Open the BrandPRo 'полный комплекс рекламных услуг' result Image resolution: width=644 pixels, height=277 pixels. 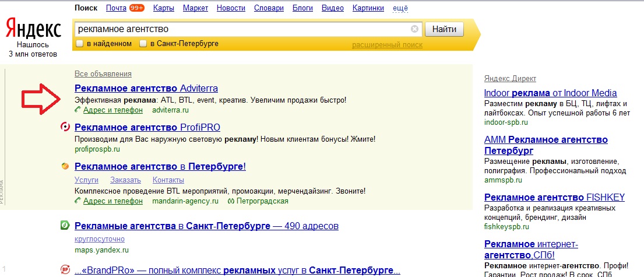(x=237, y=271)
